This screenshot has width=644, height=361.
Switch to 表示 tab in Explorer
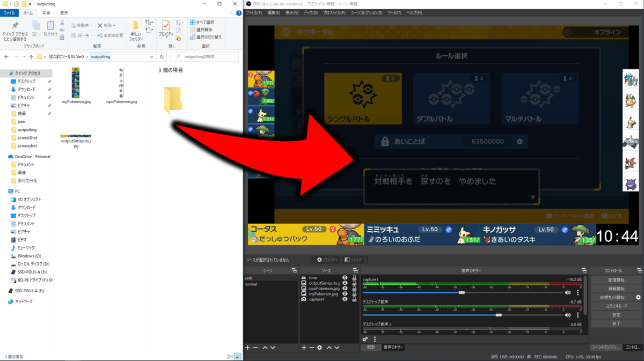pos(64,13)
